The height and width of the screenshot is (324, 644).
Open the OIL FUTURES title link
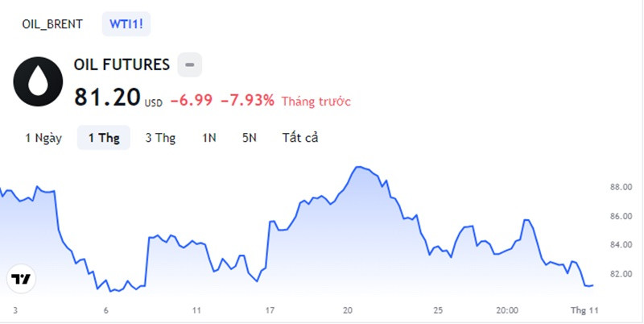(x=122, y=64)
